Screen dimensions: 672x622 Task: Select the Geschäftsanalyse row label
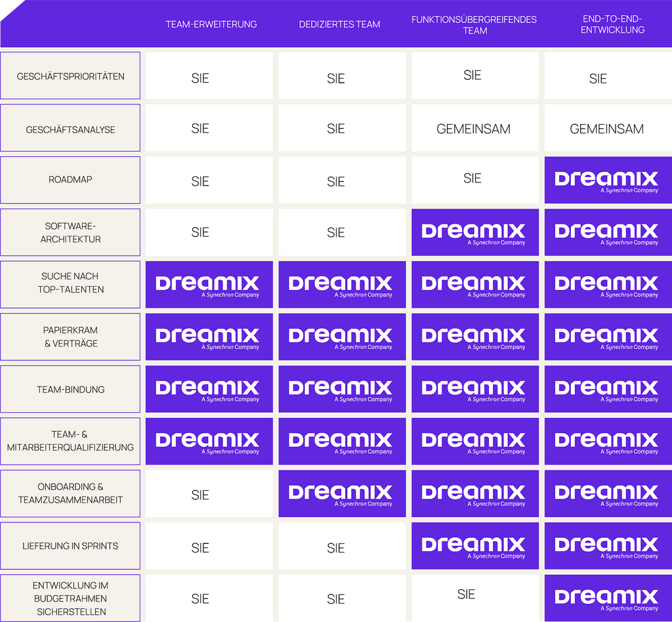(70, 129)
